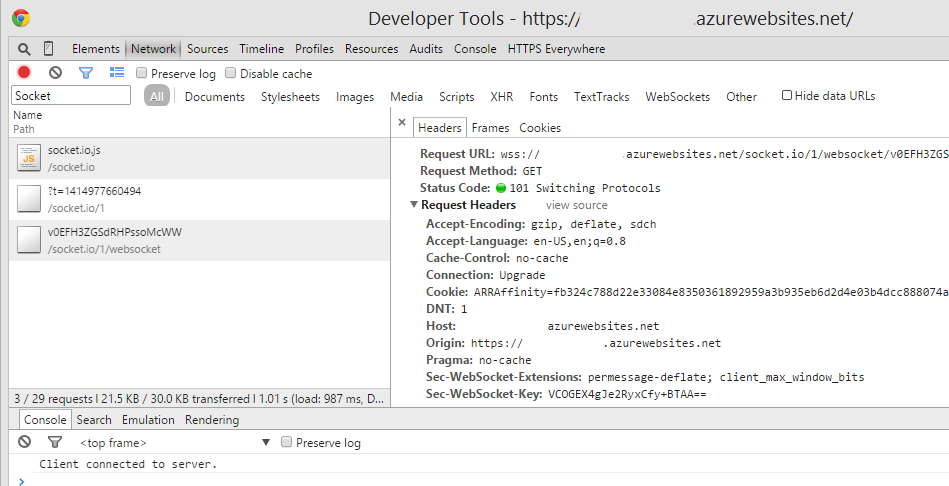Click the console prompt arrow line

coord(478,481)
